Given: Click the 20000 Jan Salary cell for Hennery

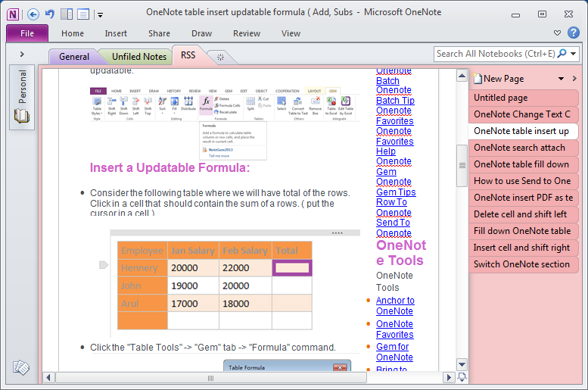Looking at the screenshot, I should pos(193,267).
